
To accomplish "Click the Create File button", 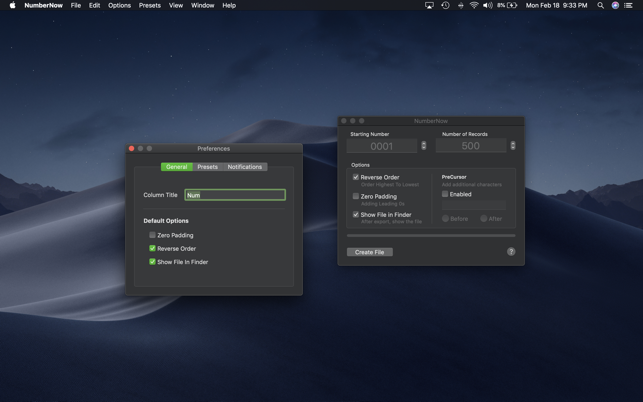I will (369, 252).
